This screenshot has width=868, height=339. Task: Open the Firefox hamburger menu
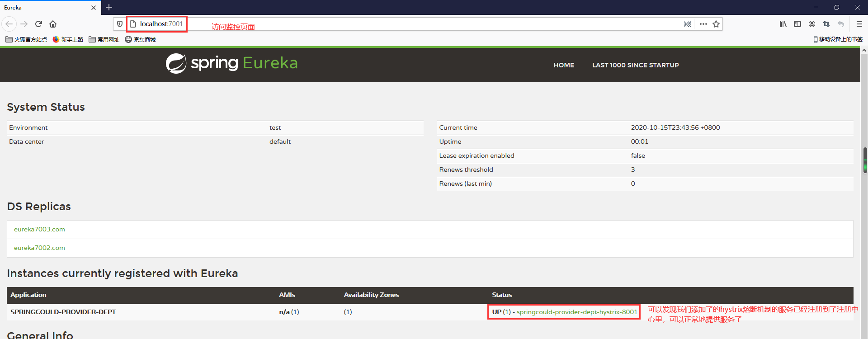pyautogui.click(x=859, y=24)
